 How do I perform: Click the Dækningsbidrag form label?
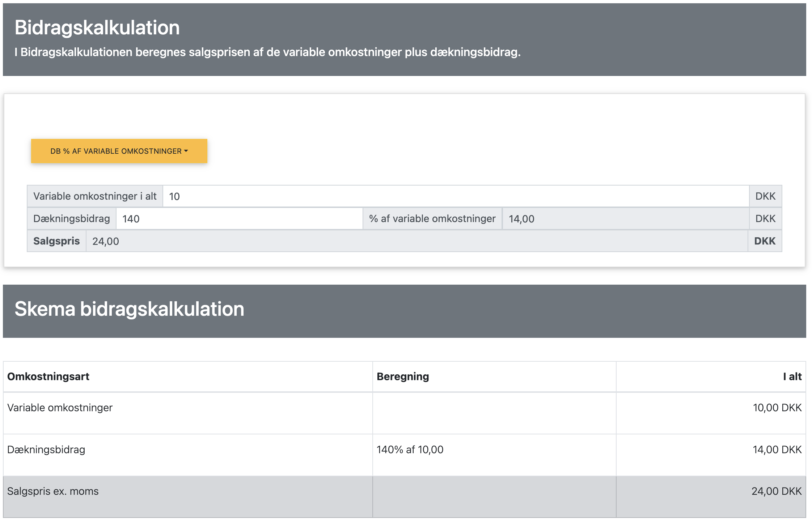(x=72, y=219)
